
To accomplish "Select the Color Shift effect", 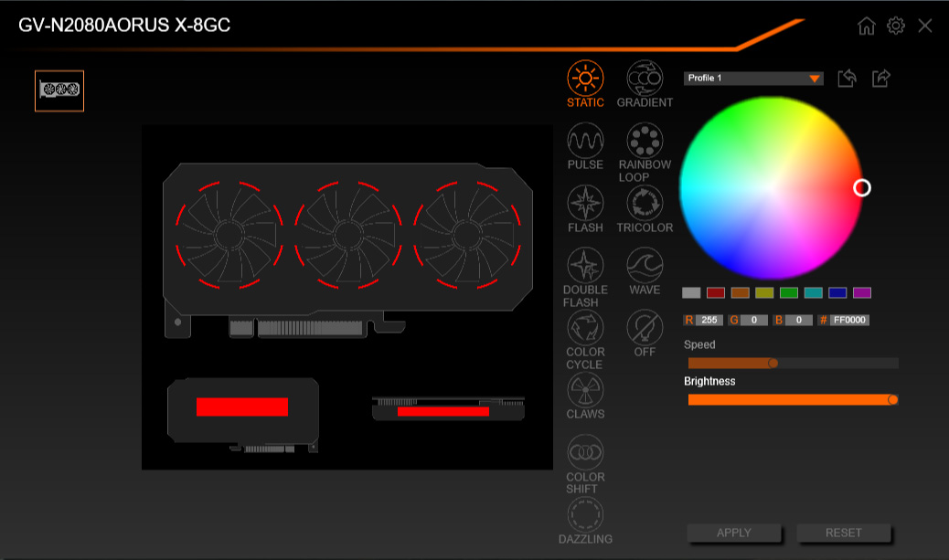I will (x=584, y=452).
